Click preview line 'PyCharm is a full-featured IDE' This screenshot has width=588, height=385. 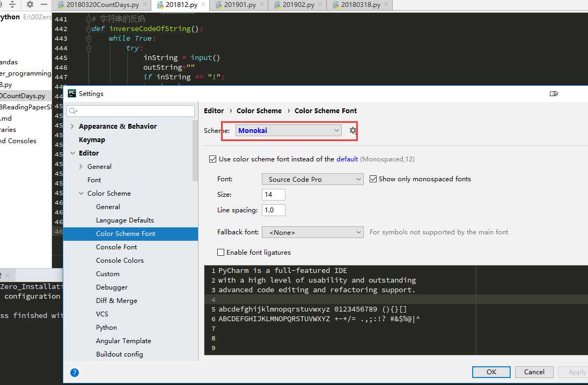point(283,270)
